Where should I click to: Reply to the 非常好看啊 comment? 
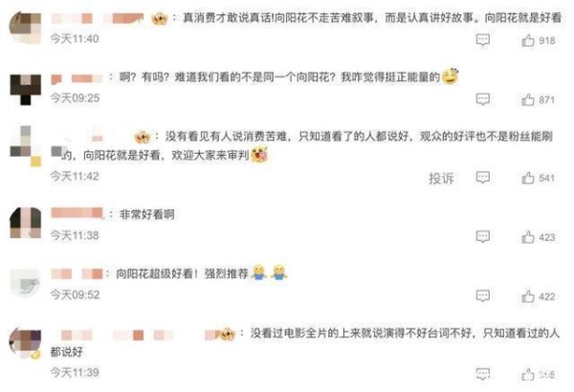click(x=482, y=237)
